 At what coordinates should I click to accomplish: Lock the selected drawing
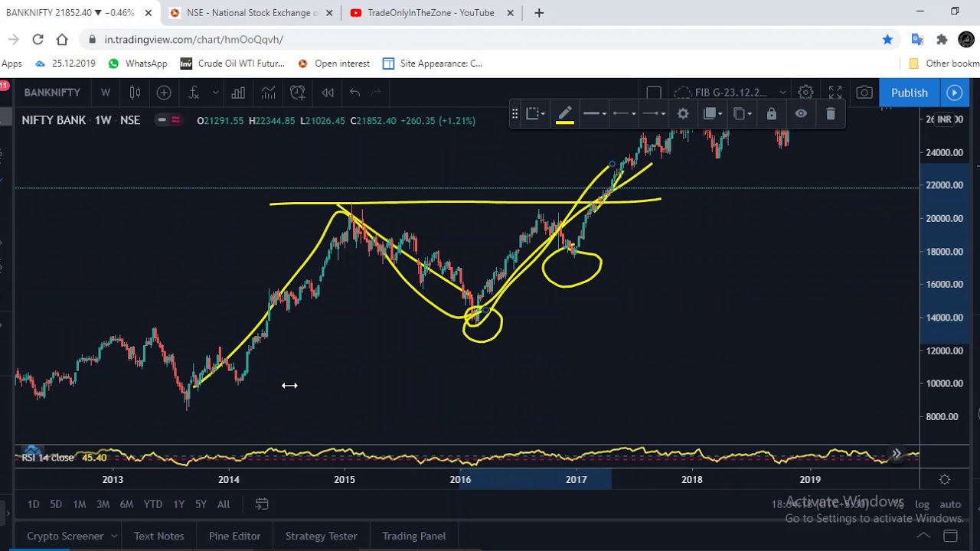pos(772,114)
